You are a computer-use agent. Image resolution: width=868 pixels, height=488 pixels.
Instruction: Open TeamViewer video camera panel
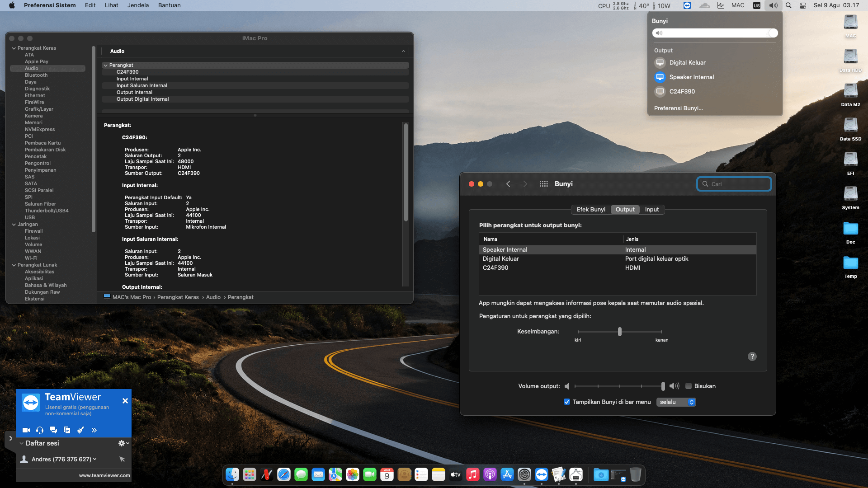[x=26, y=430]
